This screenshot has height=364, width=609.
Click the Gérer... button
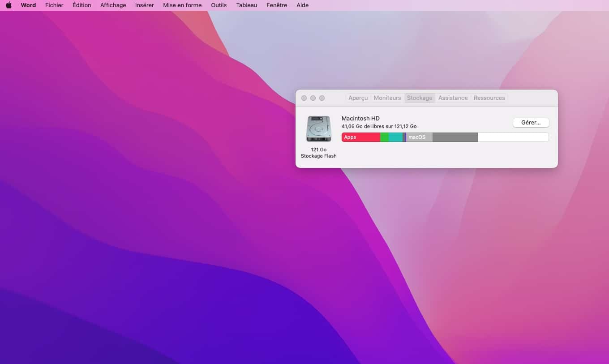click(531, 123)
